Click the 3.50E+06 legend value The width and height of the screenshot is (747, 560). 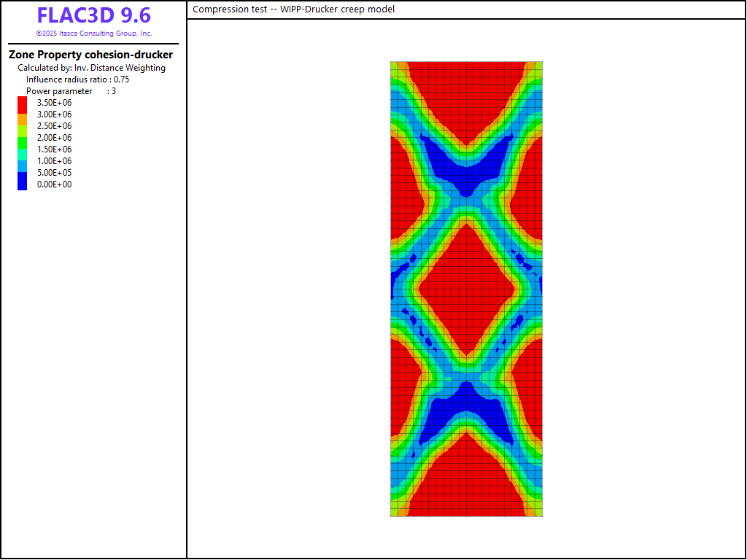[x=54, y=103]
